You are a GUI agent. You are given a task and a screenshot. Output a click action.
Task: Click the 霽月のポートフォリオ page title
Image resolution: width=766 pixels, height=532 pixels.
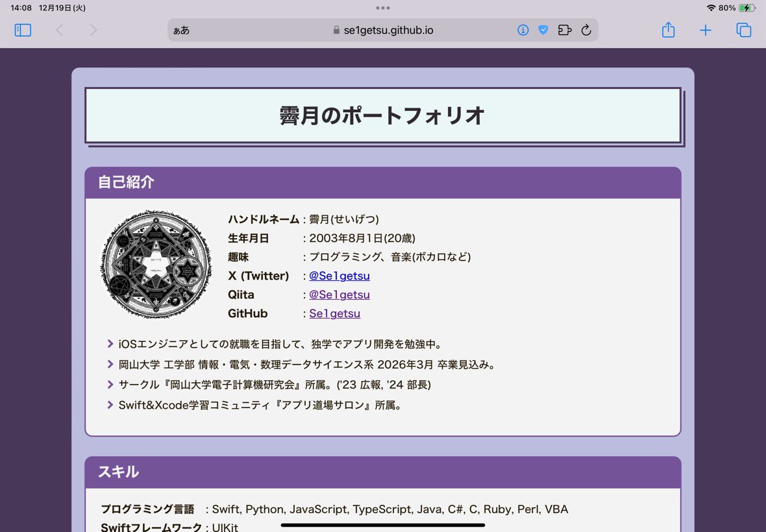point(382,115)
